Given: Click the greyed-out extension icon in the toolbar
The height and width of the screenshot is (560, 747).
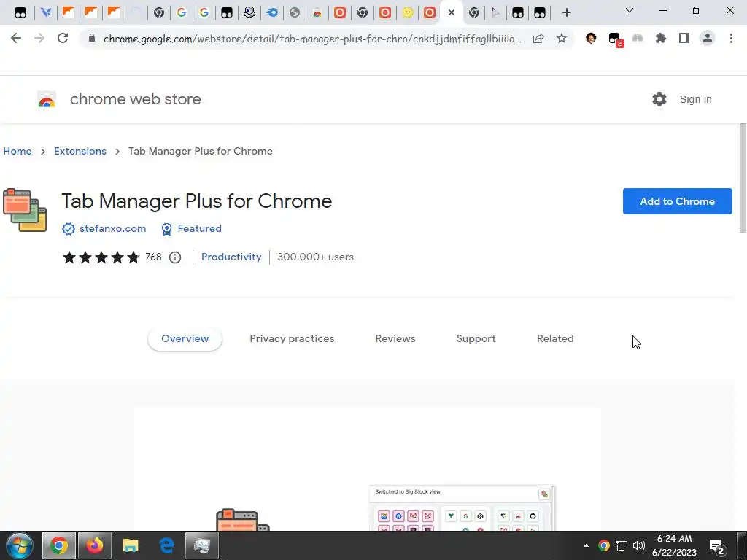Looking at the screenshot, I should [x=638, y=39].
